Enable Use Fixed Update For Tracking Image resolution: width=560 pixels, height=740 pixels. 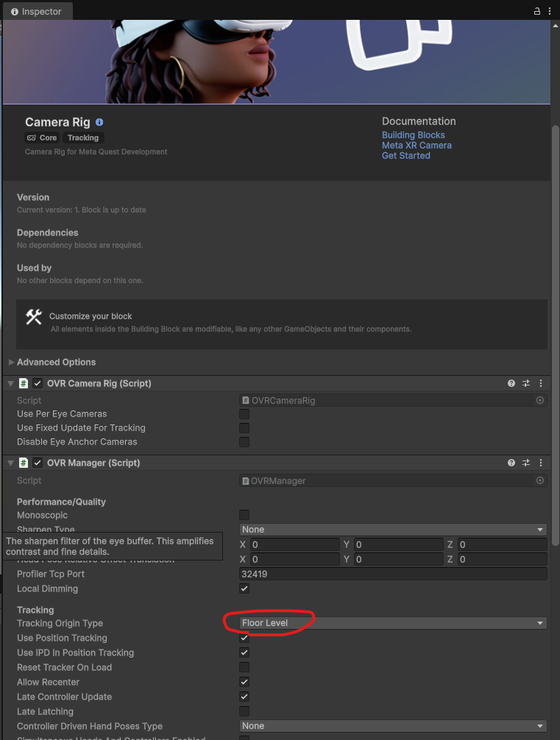pos(244,428)
